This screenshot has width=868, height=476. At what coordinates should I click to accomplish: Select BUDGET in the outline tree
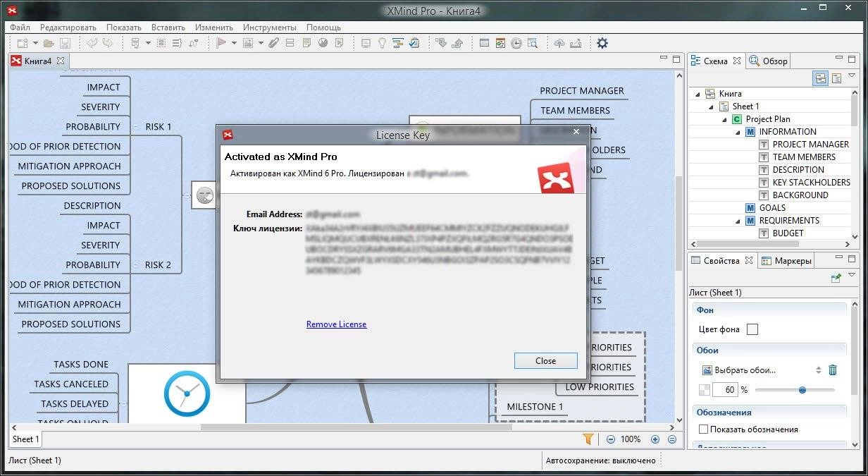[788, 233]
